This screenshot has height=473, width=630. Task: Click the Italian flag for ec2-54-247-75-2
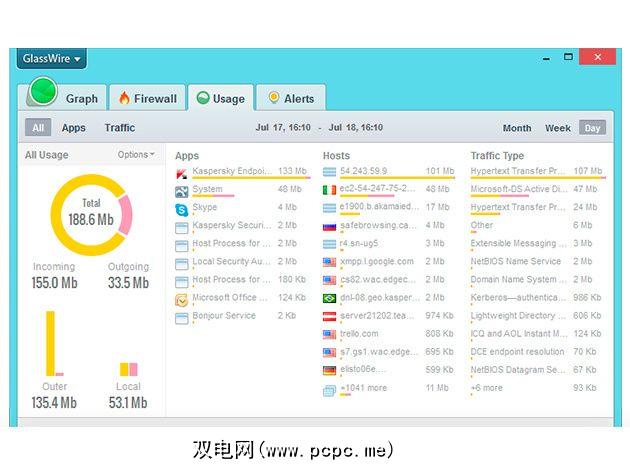tap(329, 190)
